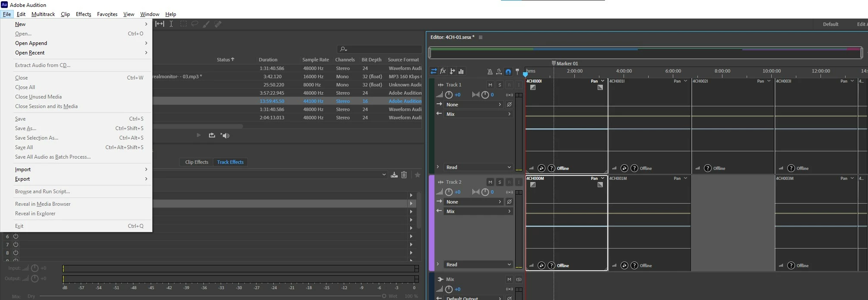868x300 pixels.
Task: Click the Loop Playback icon in Files panel
Action: point(212,135)
